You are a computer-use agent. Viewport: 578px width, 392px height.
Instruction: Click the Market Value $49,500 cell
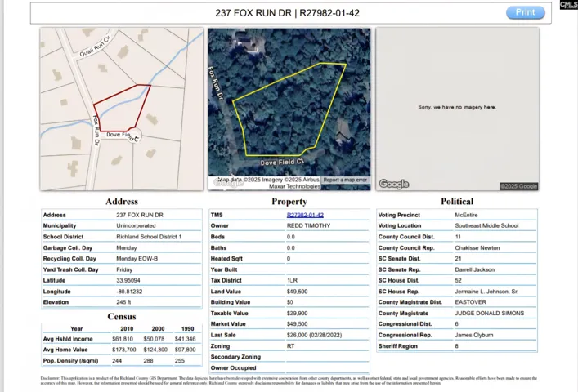point(297,324)
